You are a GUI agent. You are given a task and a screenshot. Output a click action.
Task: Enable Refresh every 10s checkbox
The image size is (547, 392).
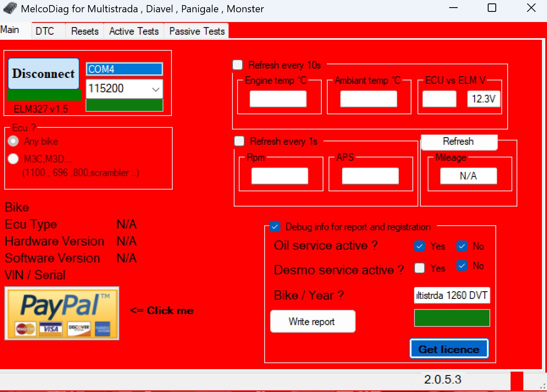click(x=238, y=65)
